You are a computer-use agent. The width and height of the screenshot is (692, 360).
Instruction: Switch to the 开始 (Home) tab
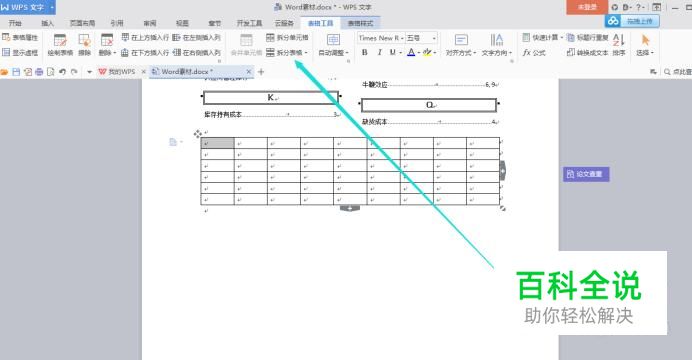15,23
